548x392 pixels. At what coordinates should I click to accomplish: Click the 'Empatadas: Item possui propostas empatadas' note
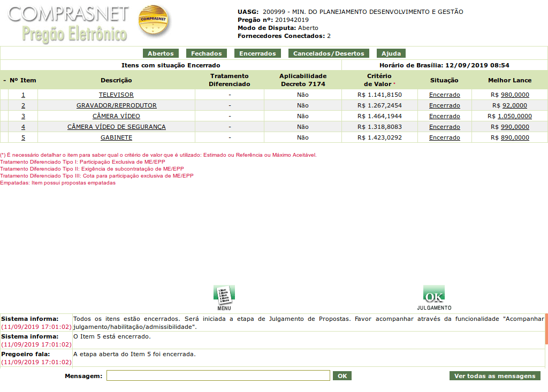click(x=58, y=183)
